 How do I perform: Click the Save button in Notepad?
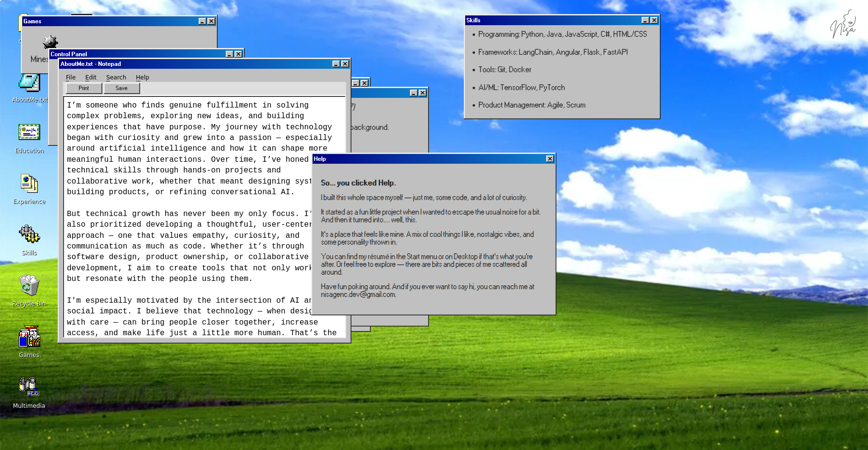pos(122,88)
